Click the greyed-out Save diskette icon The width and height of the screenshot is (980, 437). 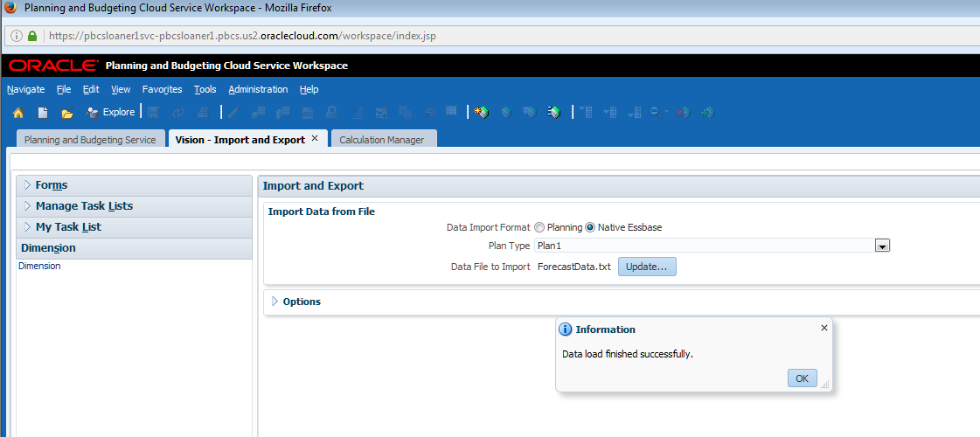(x=154, y=113)
